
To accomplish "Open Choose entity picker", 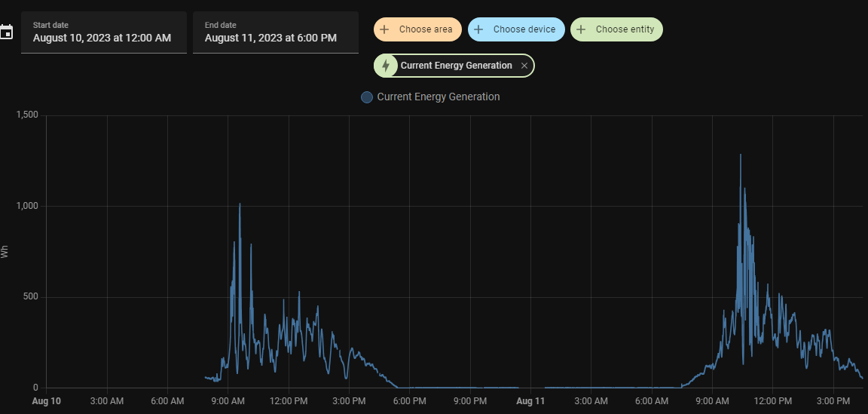I will (616, 29).
